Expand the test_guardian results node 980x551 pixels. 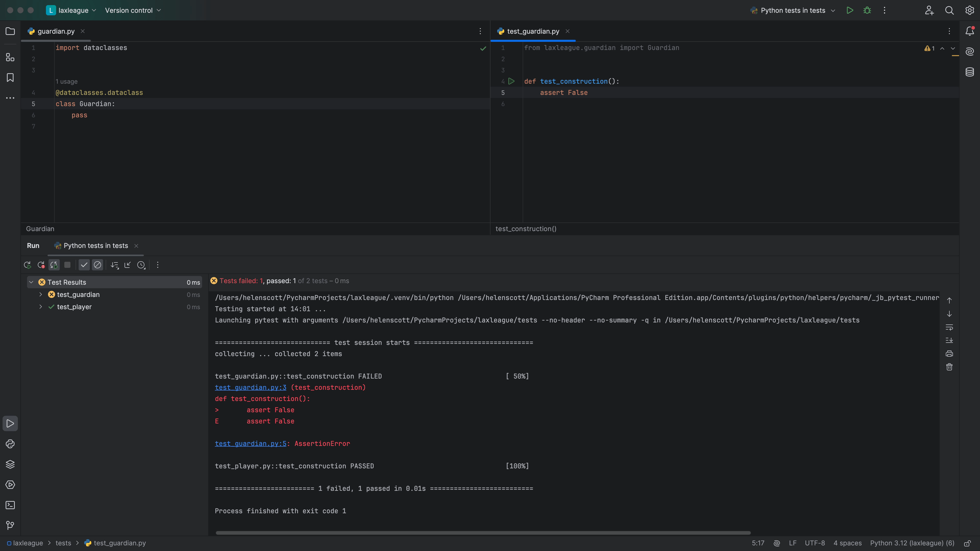(41, 295)
